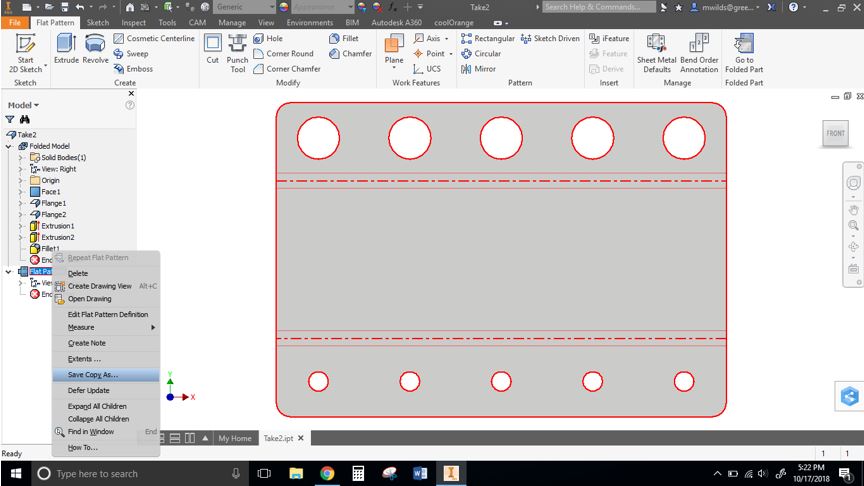Select the Emboss tool

point(133,69)
